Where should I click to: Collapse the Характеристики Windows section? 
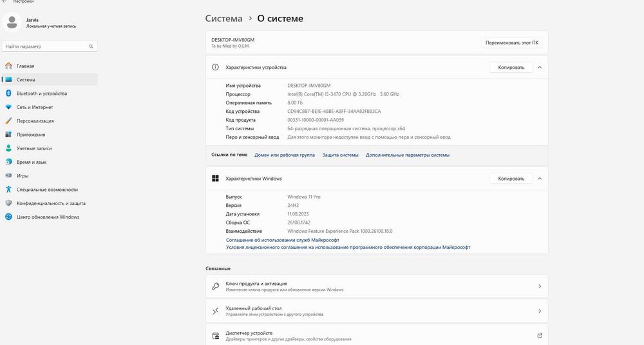coord(540,179)
